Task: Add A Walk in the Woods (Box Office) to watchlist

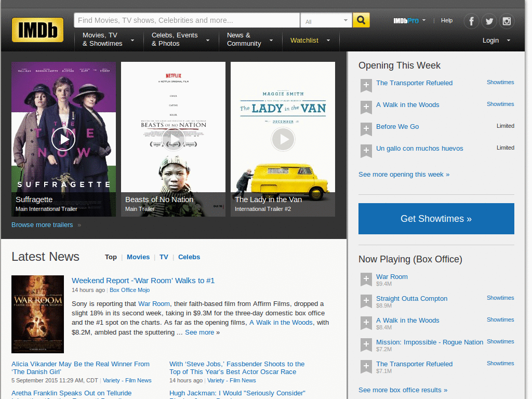Action: (x=366, y=323)
